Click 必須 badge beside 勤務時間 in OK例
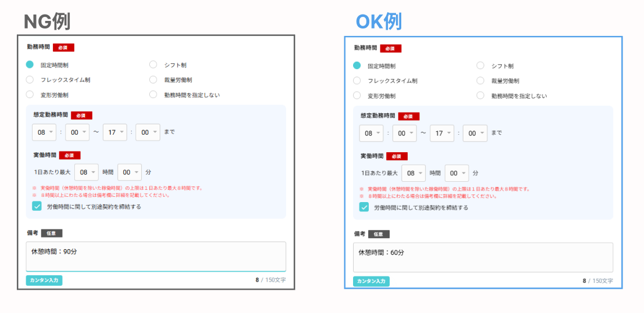This screenshot has width=644, height=313. click(391, 48)
